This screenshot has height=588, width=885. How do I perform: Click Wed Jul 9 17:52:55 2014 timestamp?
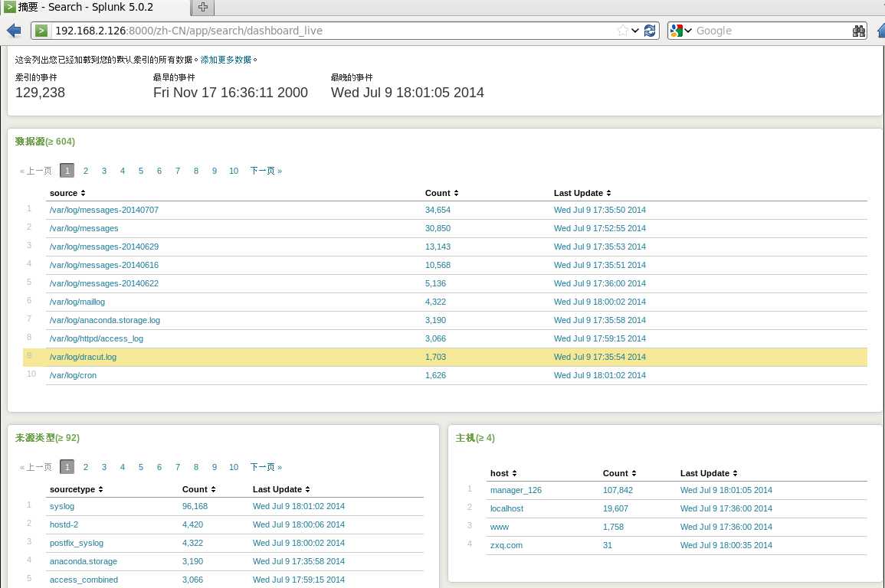(599, 228)
